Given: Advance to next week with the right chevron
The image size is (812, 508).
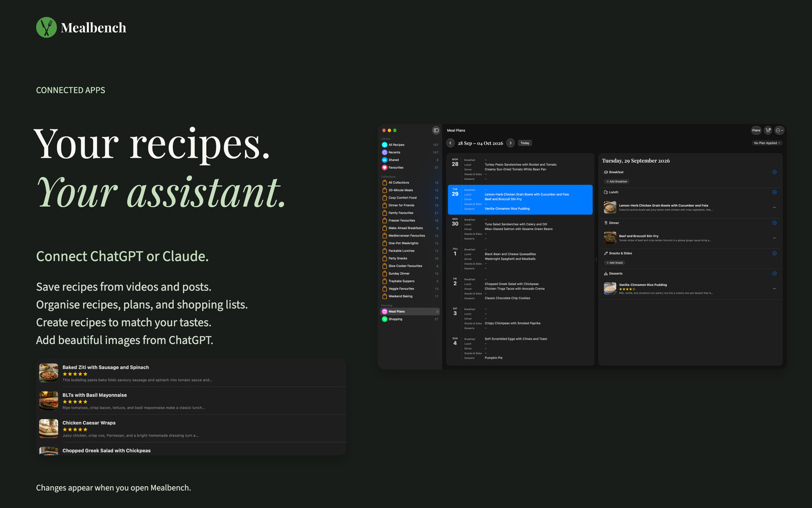Looking at the screenshot, I should pyautogui.click(x=510, y=143).
